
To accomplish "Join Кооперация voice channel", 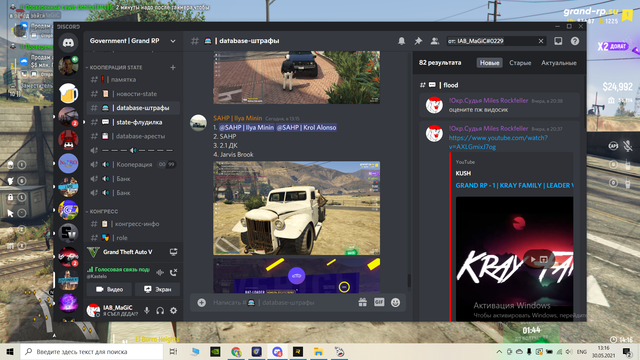I will [x=133, y=164].
